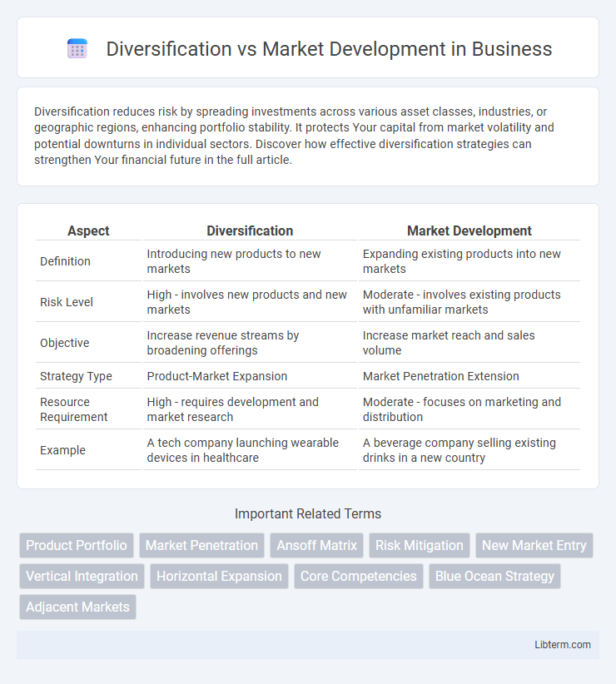Select cell 'Market Penetration Extension'

[469, 376]
